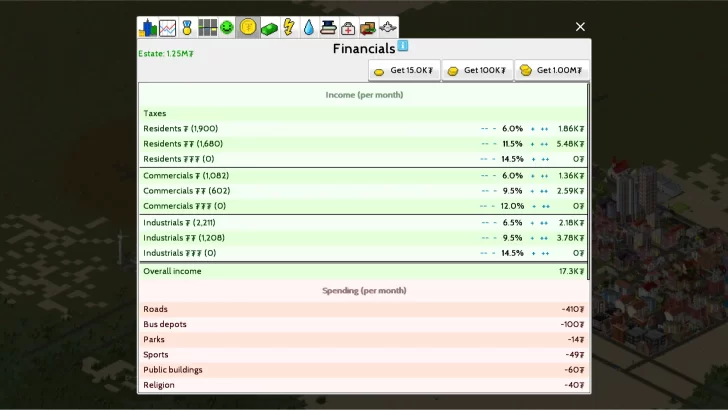Switch to the green smiley happiness tab
Image resolution: width=728 pixels, height=410 pixels.
coord(227,28)
